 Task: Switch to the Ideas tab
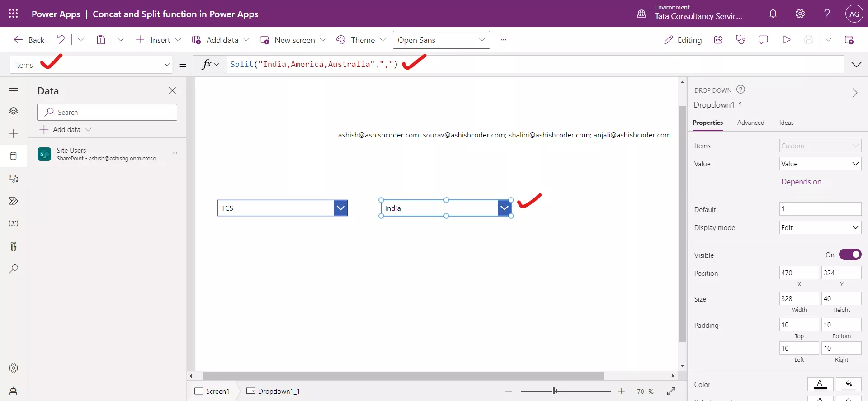[x=786, y=123]
